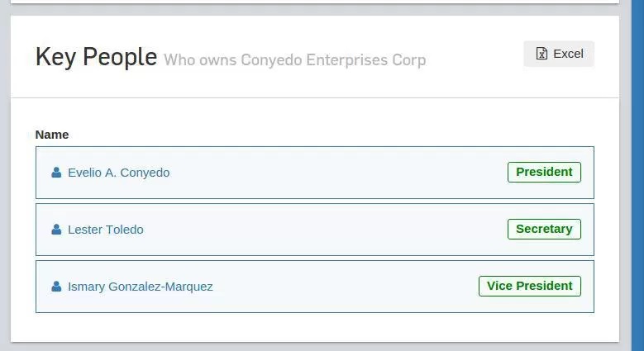Open Lester Toledo profile link
Image resolution: width=644 pixels, height=351 pixels.
[x=106, y=230]
